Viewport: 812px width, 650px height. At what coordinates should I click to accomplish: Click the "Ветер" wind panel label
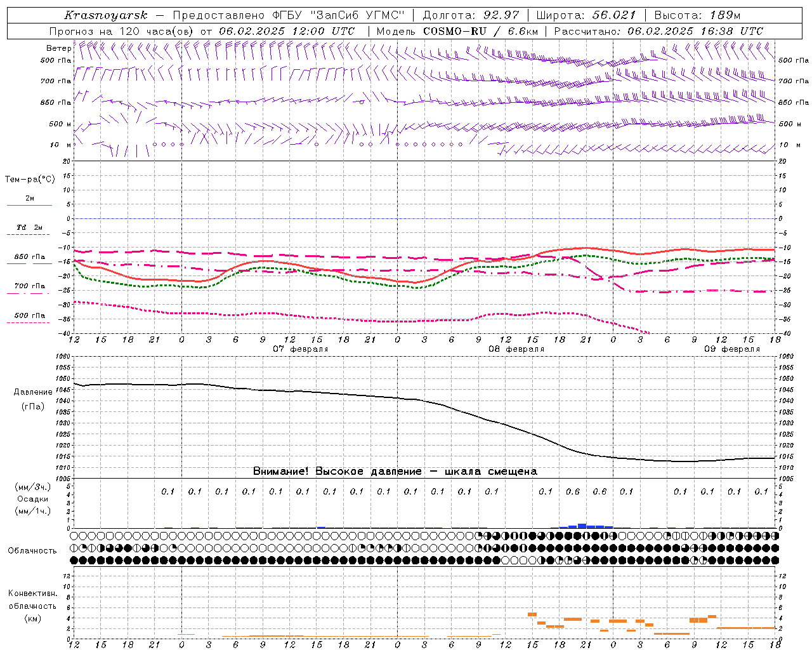pyautogui.click(x=58, y=48)
